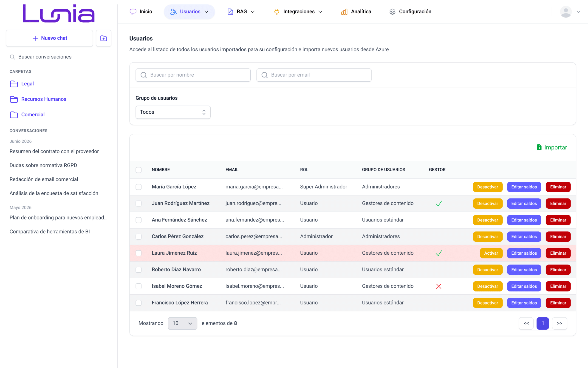Click the Analítica bar chart icon

[344, 12]
